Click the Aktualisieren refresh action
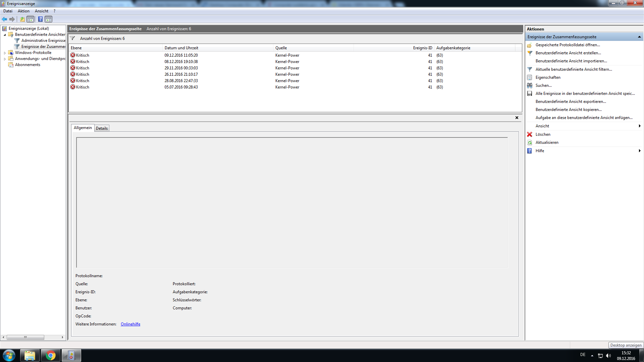 coord(547,142)
